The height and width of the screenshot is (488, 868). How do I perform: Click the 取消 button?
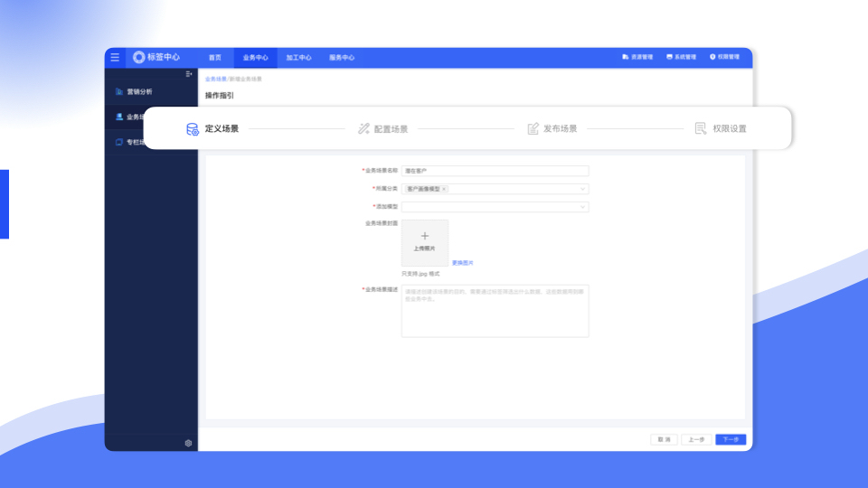point(664,439)
